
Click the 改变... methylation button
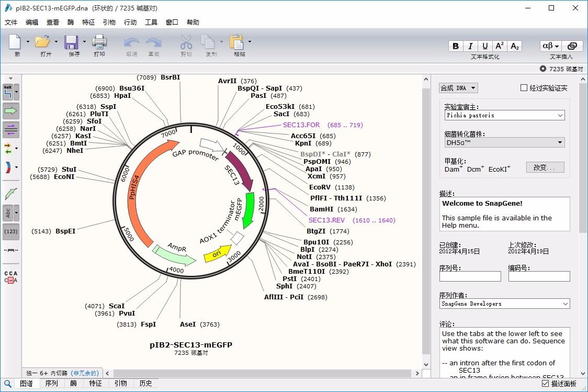pyautogui.click(x=545, y=167)
